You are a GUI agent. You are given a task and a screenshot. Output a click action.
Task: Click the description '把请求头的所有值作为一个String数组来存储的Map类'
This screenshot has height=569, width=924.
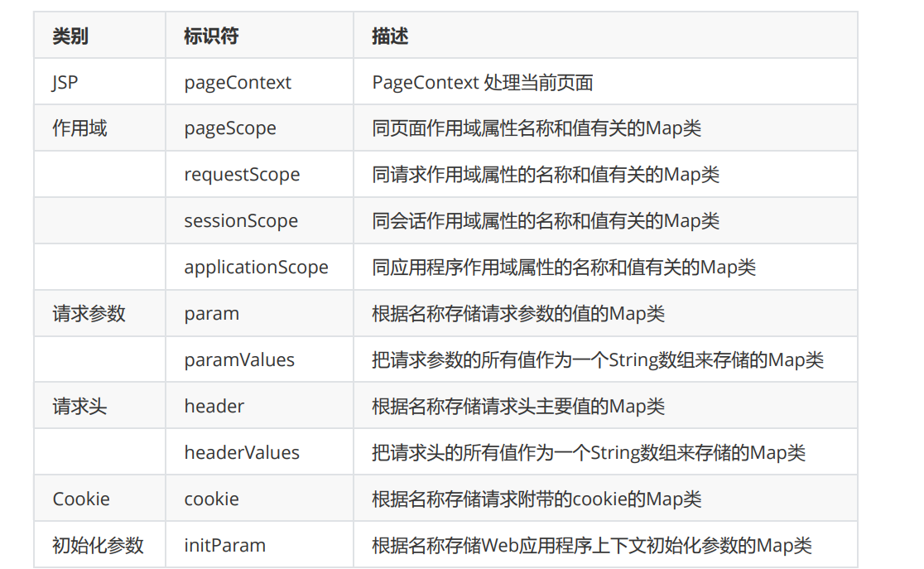pyautogui.click(x=589, y=453)
